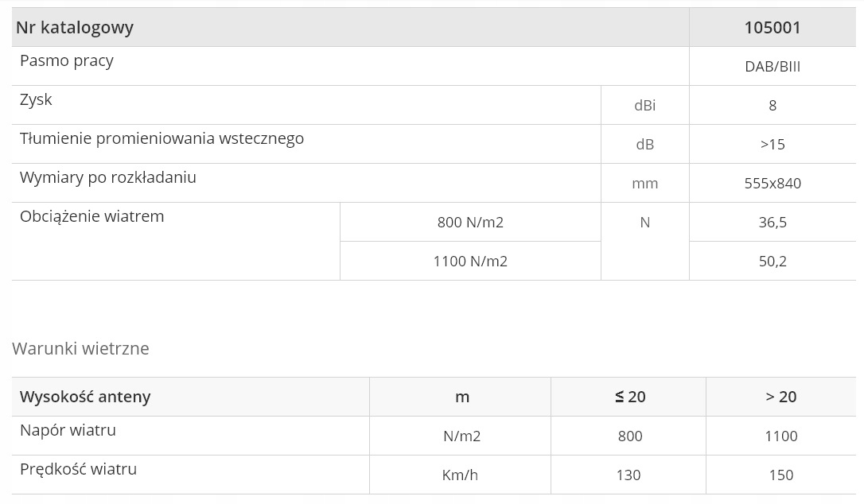Click the Nr katalogowy header cell
The image size is (864, 504).
[x=75, y=28]
